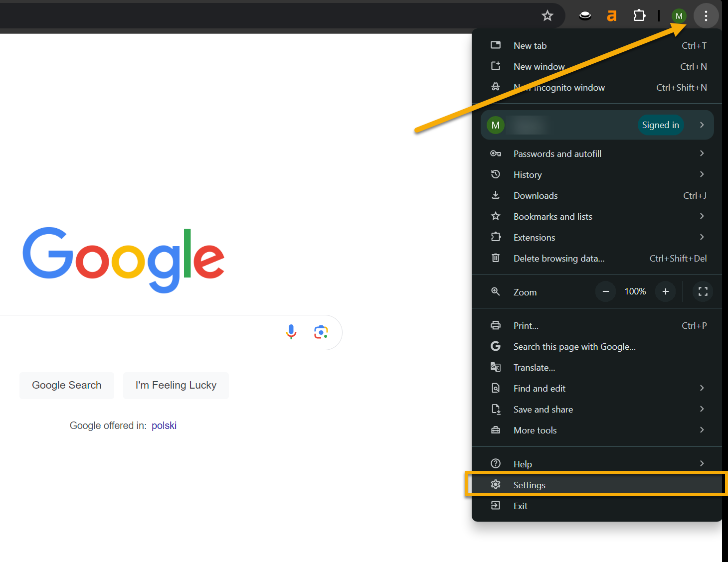
Task: Click the Google Search button
Action: tap(67, 385)
